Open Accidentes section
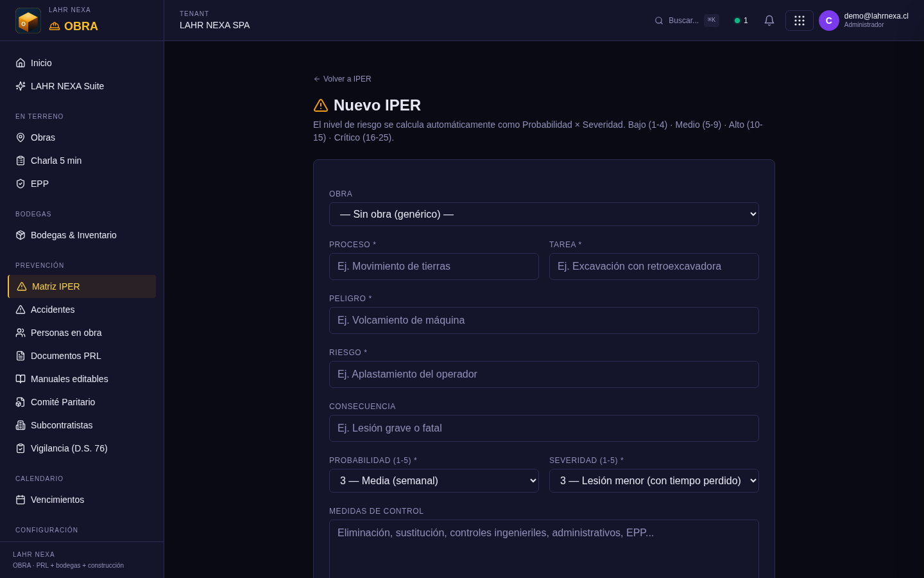This screenshot has height=578, width=924. [81, 310]
